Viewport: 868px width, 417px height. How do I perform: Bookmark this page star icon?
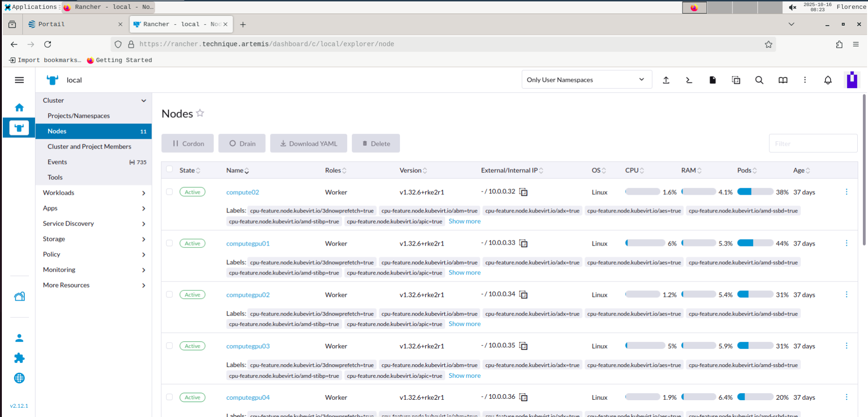click(x=768, y=44)
